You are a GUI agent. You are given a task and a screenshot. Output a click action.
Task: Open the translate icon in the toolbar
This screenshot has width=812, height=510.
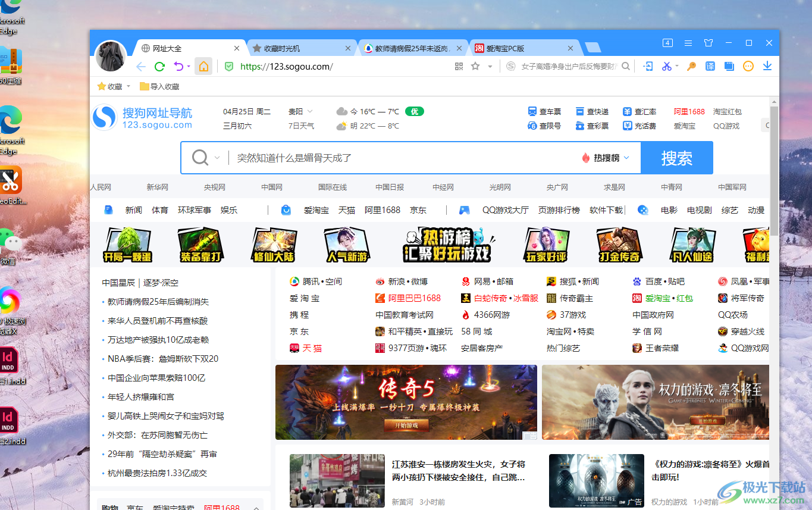tap(710, 67)
